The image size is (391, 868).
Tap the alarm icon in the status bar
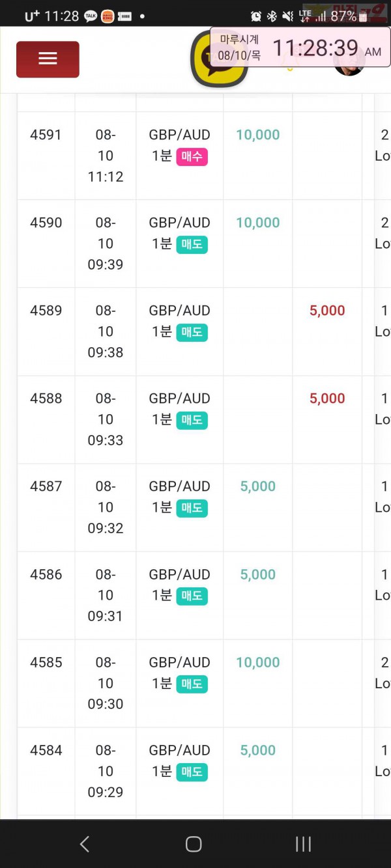(256, 16)
